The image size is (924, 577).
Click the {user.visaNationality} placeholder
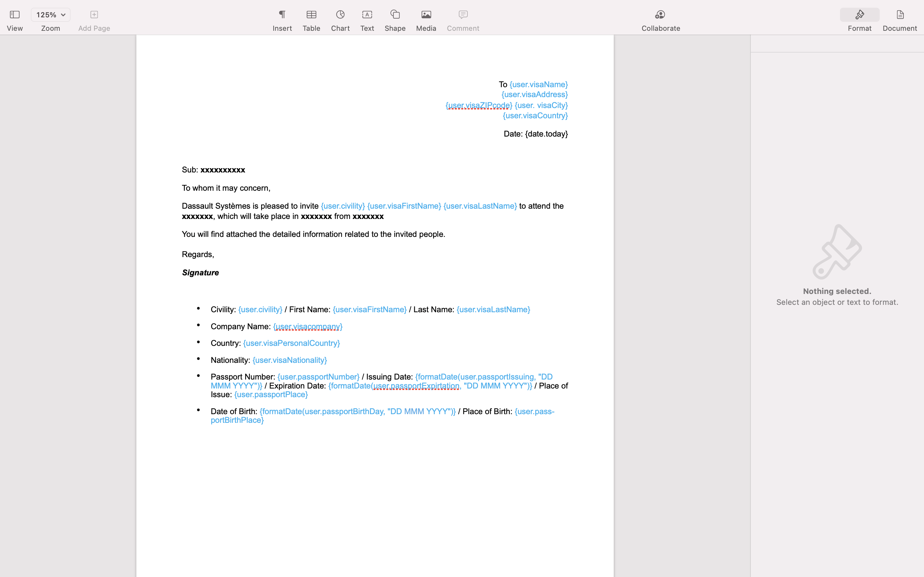(x=289, y=360)
